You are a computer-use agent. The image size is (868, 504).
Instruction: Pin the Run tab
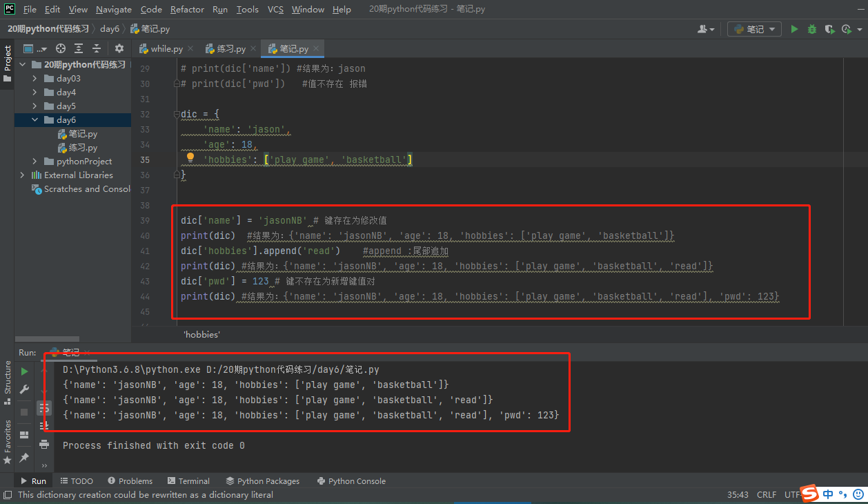point(24,457)
